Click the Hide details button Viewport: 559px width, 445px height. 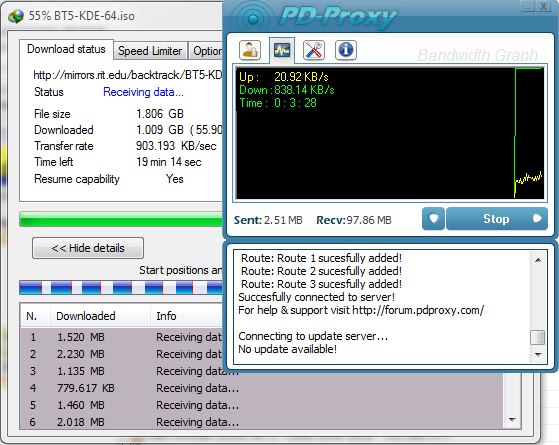coord(88,248)
